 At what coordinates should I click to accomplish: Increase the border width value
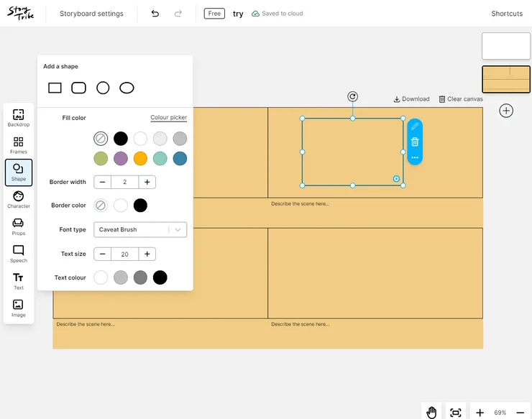[147, 183]
